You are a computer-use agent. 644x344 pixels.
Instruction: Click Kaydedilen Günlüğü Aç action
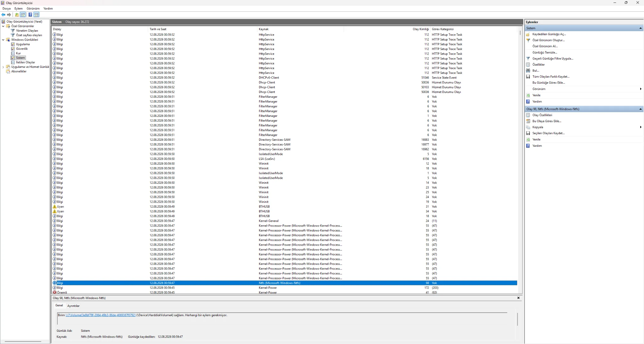[x=549, y=34]
